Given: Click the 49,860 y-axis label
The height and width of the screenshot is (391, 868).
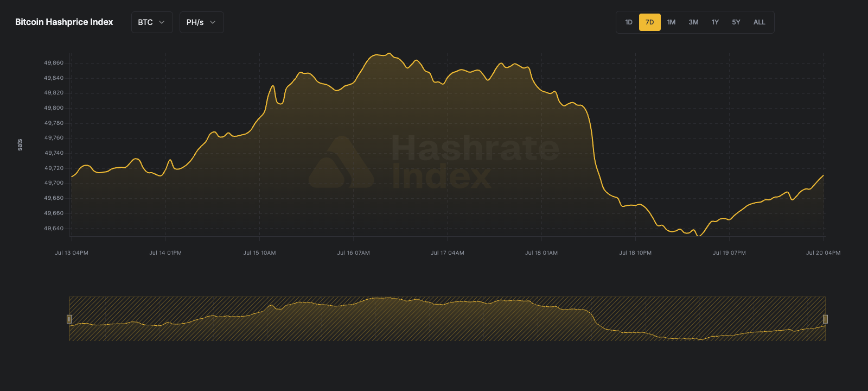Looking at the screenshot, I should point(54,63).
